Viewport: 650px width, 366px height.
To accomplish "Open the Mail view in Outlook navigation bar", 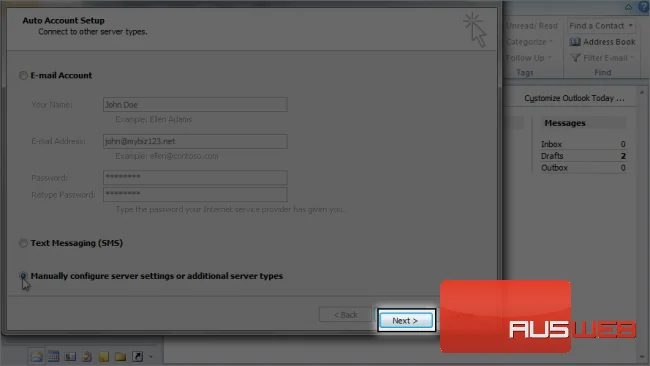I will (x=36, y=356).
